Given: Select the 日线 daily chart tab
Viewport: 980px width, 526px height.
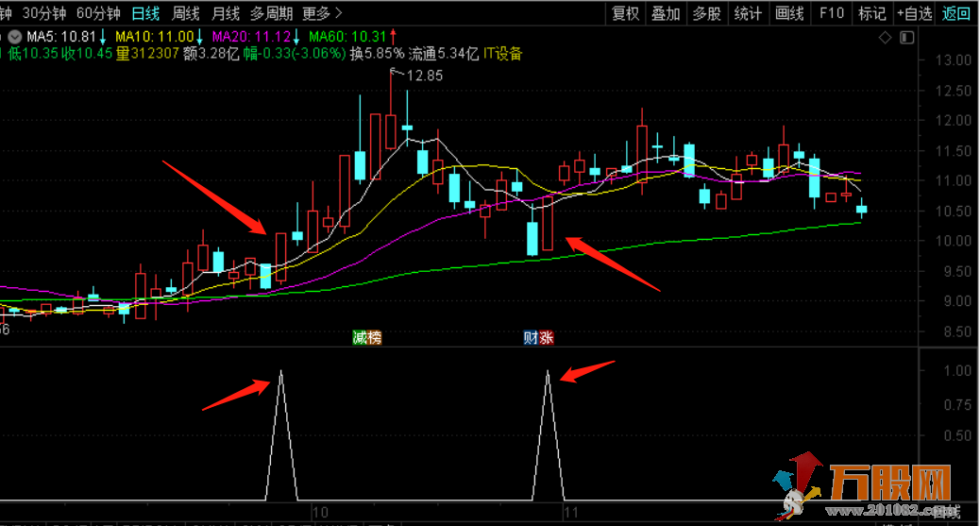Looking at the screenshot, I should (145, 13).
